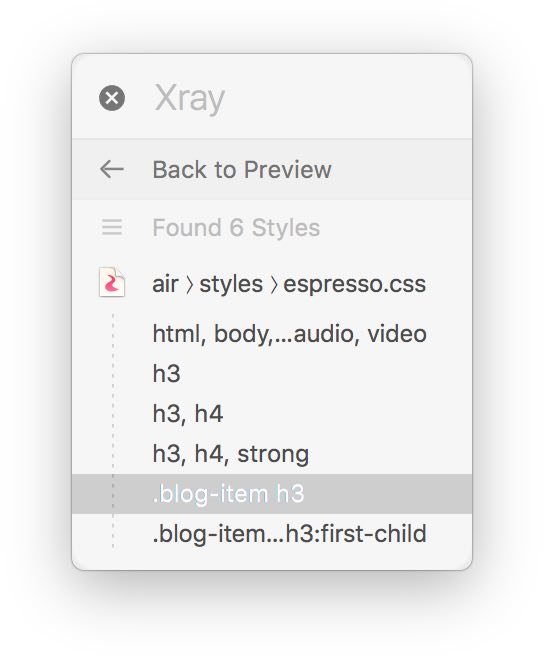Image resolution: width=544 pixels, height=656 pixels.
Task: Open espresso.css from the breadcrumb path
Action: click(354, 284)
